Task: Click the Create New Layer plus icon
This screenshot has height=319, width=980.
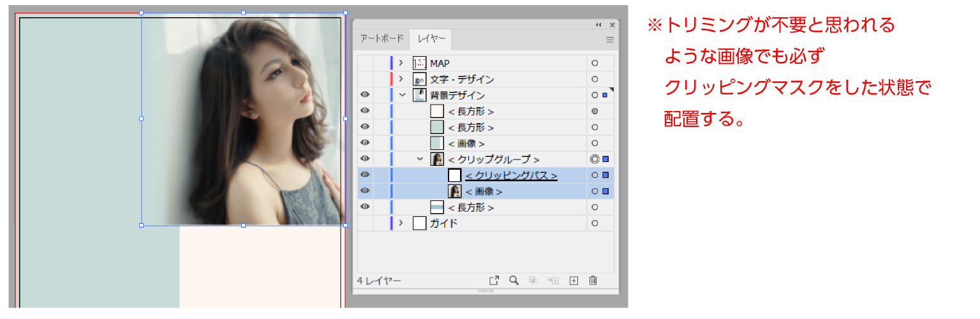Action: coord(574,281)
